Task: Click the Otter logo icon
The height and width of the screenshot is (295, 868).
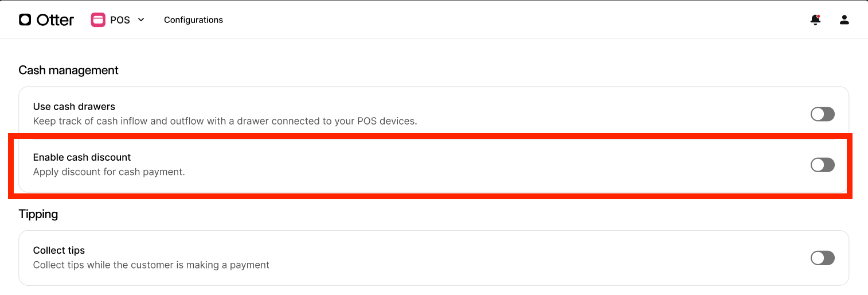Action: [x=25, y=20]
